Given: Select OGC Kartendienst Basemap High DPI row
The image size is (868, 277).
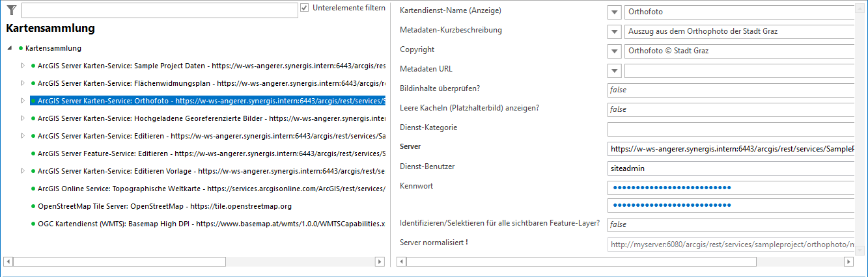Looking at the screenshot, I should click(x=212, y=224).
